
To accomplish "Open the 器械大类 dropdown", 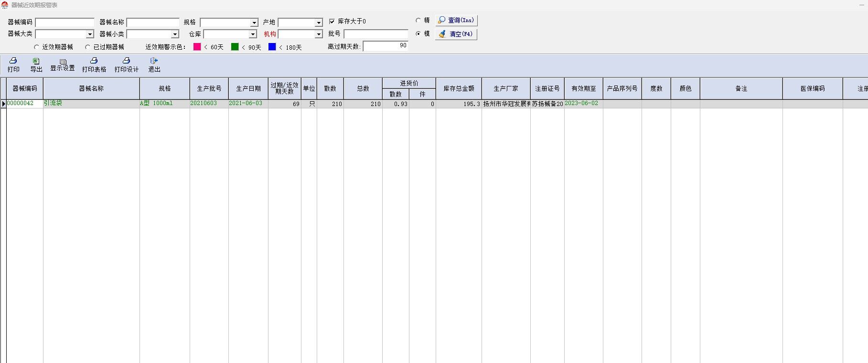I will [x=90, y=34].
